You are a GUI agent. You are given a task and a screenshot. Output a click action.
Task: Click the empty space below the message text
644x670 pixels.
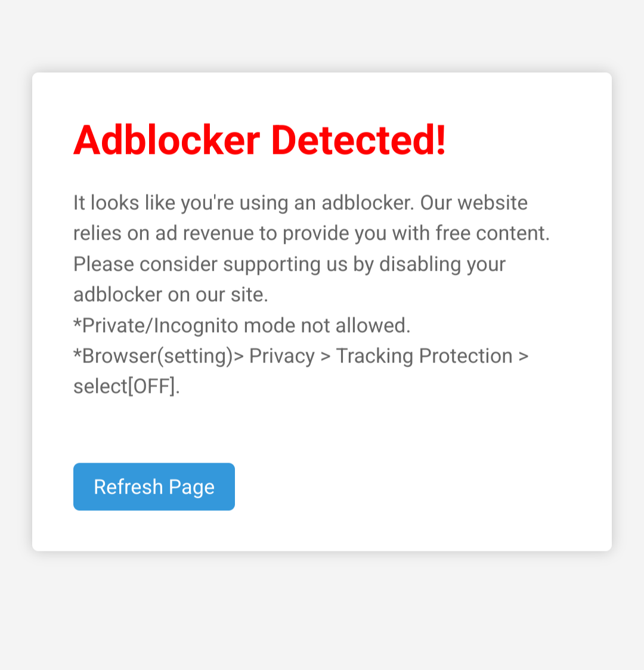[322, 423]
